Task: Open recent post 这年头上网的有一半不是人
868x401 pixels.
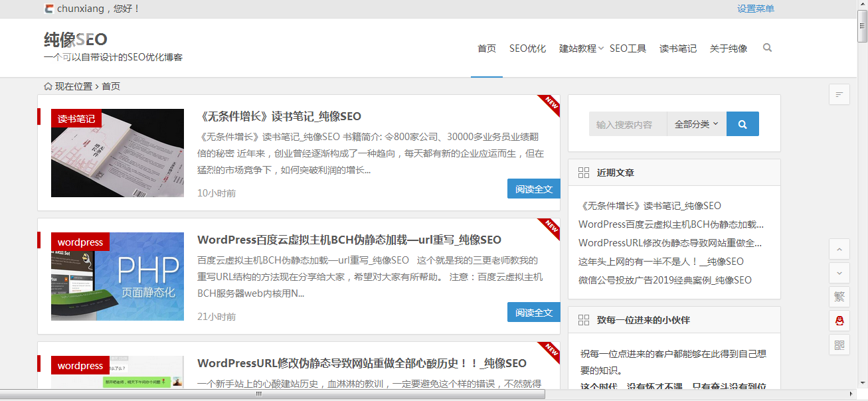Action: pos(661,262)
